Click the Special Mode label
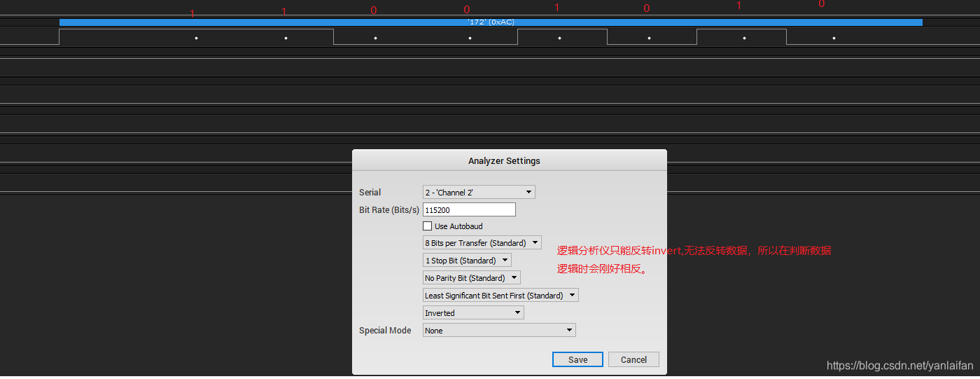Viewport: 980px width, 379px height. click(385, 331)
